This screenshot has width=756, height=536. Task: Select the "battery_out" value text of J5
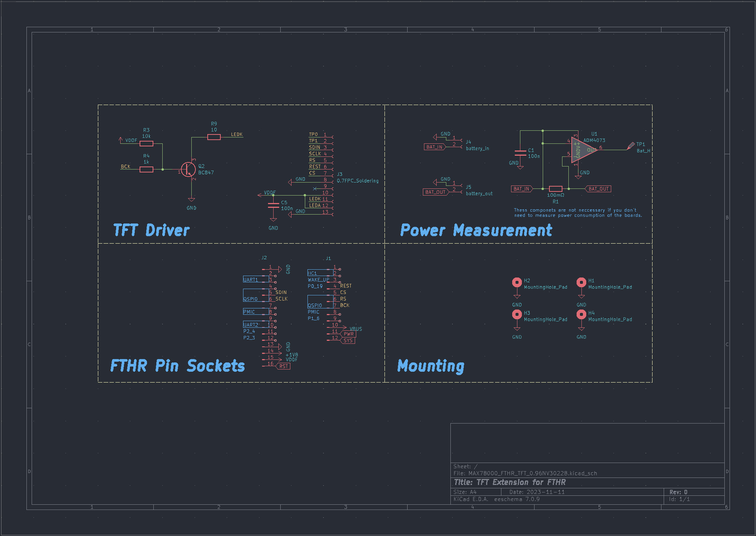click(479, 194)
